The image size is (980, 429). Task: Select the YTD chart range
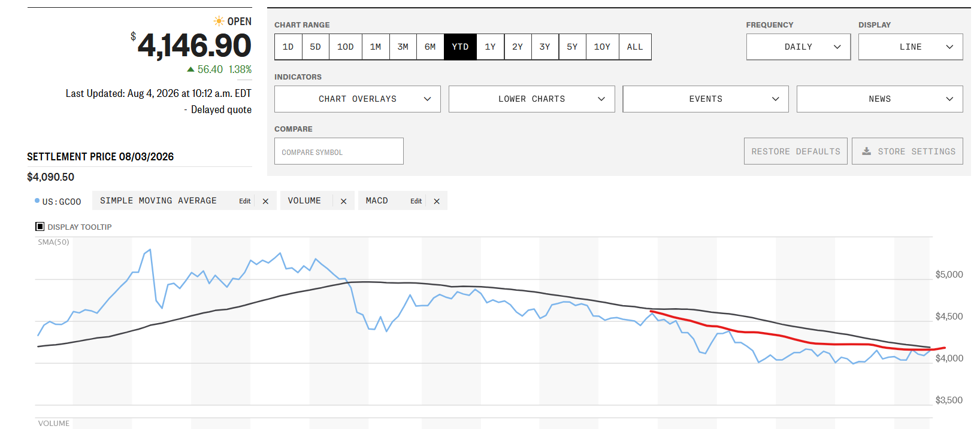[x=460, y=47]
